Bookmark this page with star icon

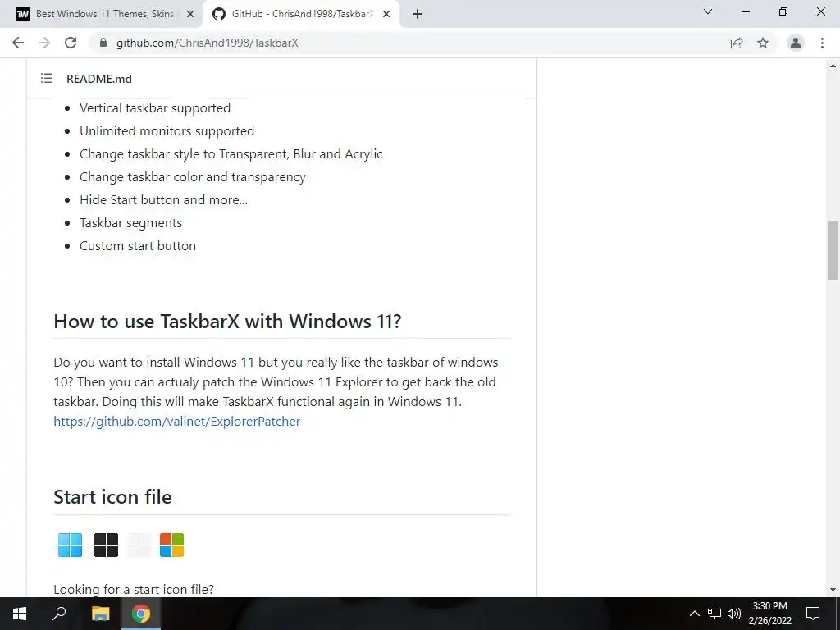pyautogui.click(x=763, y=43)
